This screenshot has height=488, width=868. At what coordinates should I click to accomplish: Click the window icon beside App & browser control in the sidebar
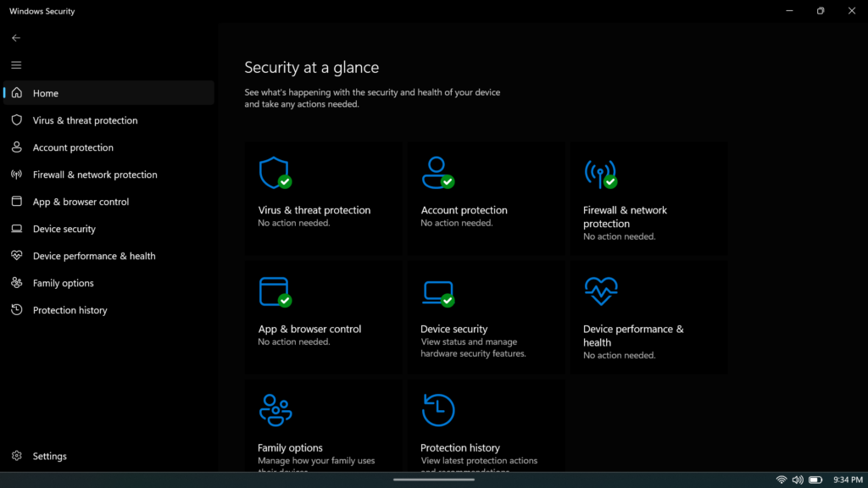17,202
